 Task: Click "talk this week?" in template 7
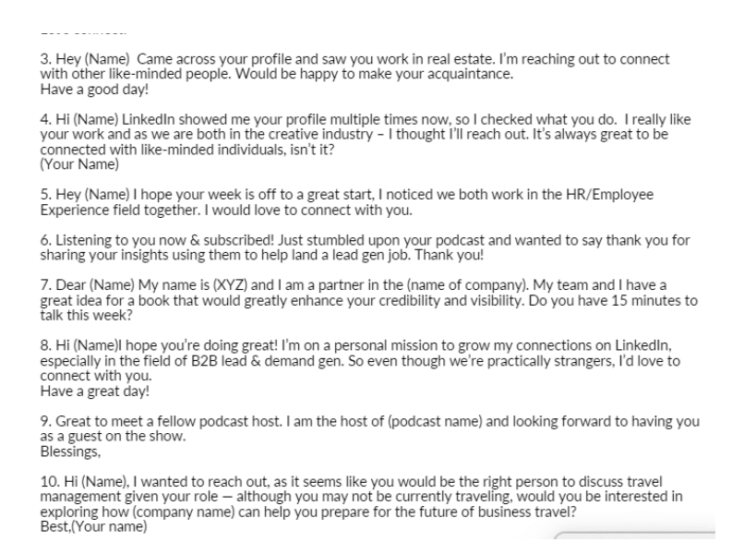(x=86, y=316)
